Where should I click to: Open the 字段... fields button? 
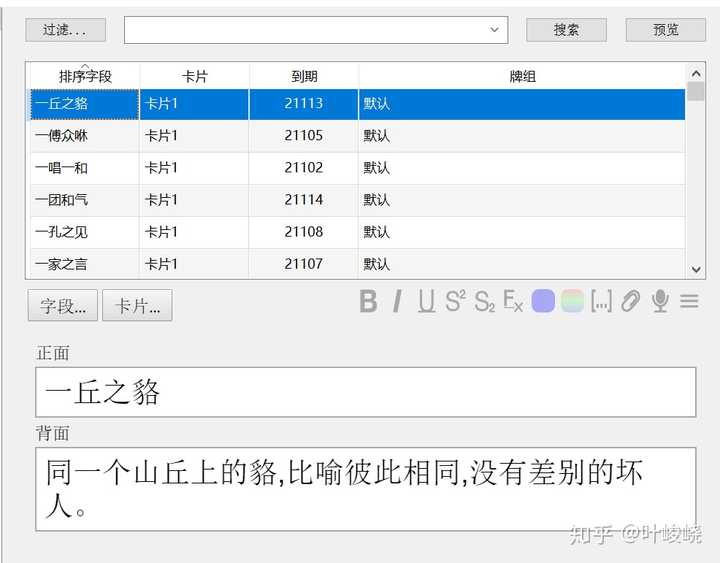click(62, 305)
